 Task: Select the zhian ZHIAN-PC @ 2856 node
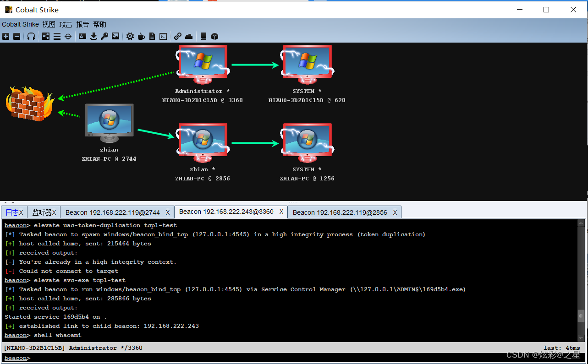click(202, 143)
